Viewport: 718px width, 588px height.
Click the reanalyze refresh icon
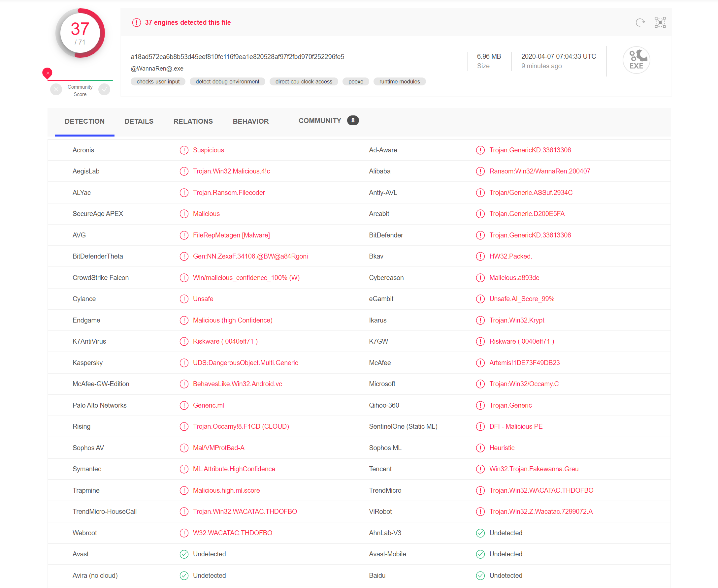coord(640,22)
